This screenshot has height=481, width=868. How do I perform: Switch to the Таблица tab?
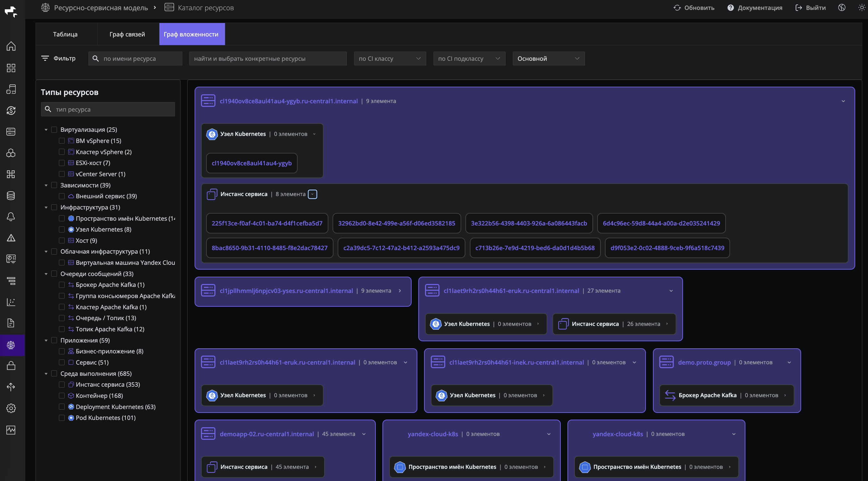(65, 34)
